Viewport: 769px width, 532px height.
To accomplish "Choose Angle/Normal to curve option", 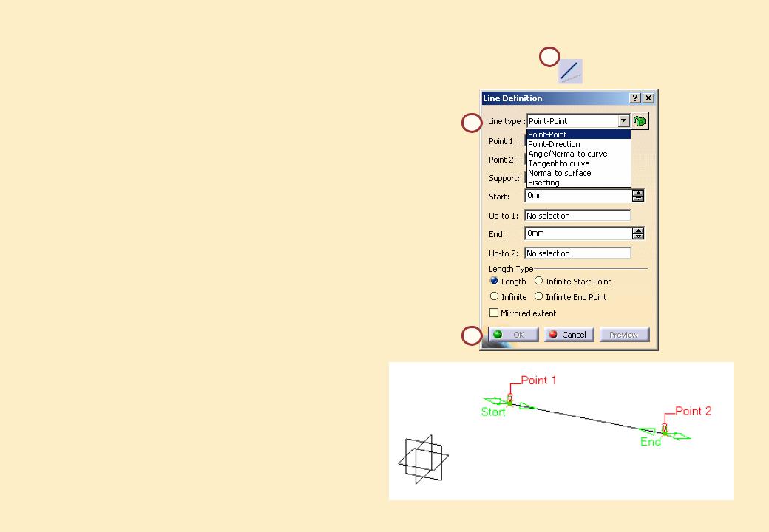I will (579, 154).
